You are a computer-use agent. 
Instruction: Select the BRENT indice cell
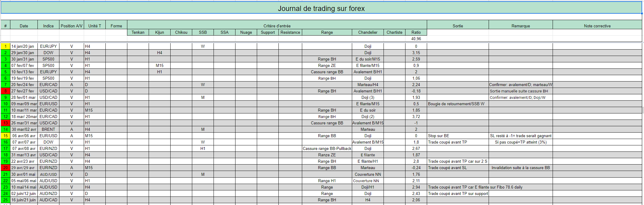[48, 129]
